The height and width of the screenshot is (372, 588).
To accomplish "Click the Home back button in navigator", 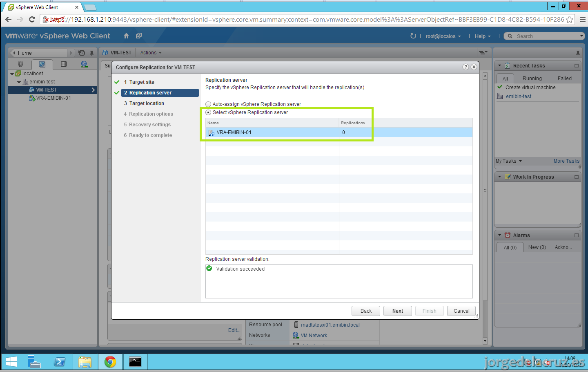I will pyautogui.click(x=38, y=53).
